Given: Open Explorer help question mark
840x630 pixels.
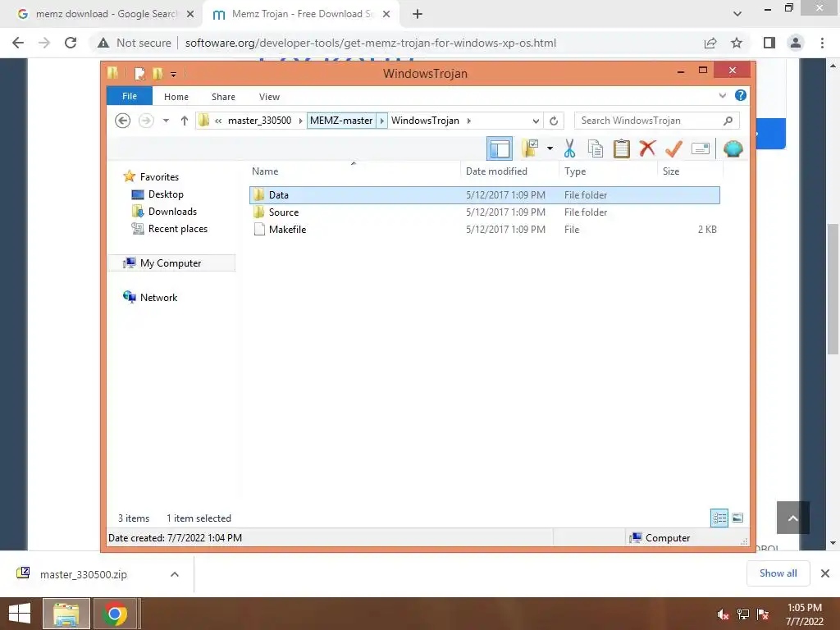Looking at the screenshot, I should [741, 95].
